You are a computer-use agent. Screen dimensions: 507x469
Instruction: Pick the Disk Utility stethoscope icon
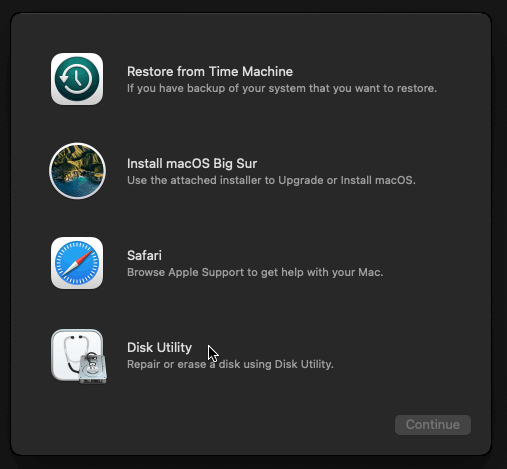(x=79, y=356)
